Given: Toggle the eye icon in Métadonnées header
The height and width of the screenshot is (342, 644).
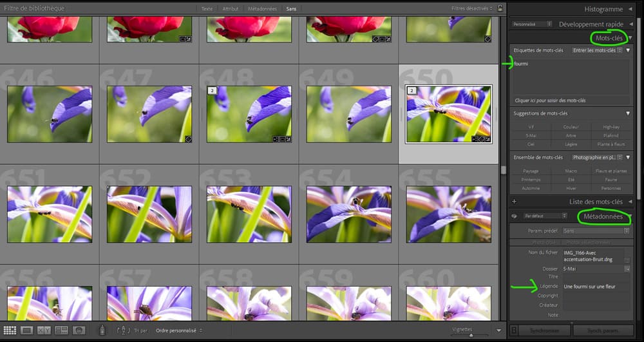Looking at the screenshot, I should pyautogui.click(x=515, y=216).
